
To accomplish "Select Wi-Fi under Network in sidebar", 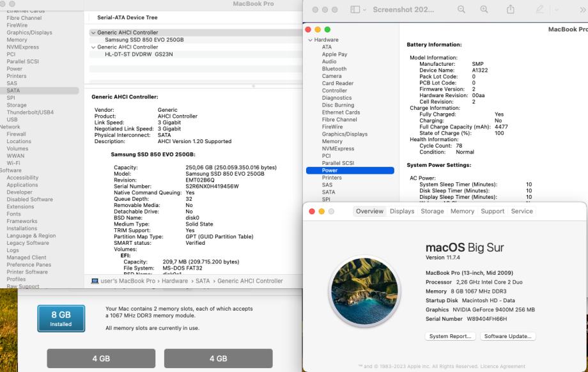I will click(13, 163).
